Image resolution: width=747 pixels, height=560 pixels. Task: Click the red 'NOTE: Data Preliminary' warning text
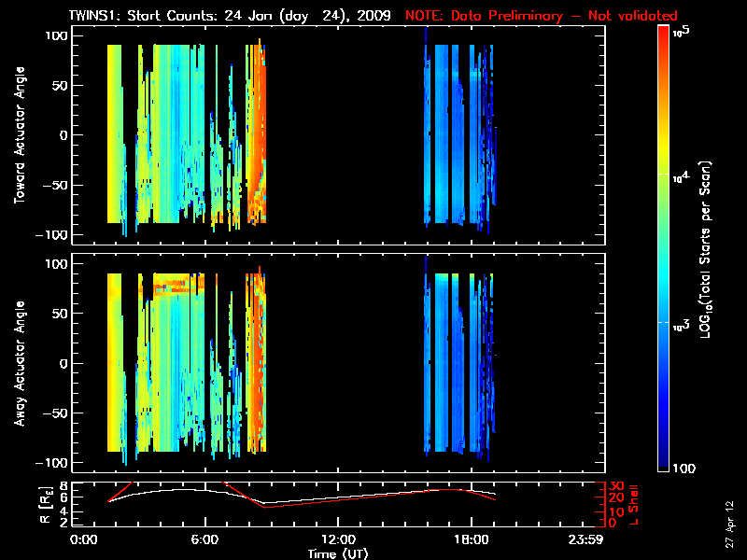542,16
